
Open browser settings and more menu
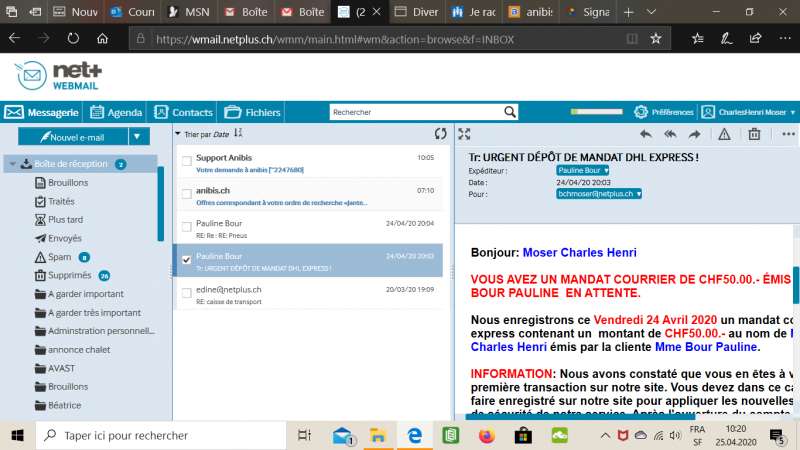785,38
